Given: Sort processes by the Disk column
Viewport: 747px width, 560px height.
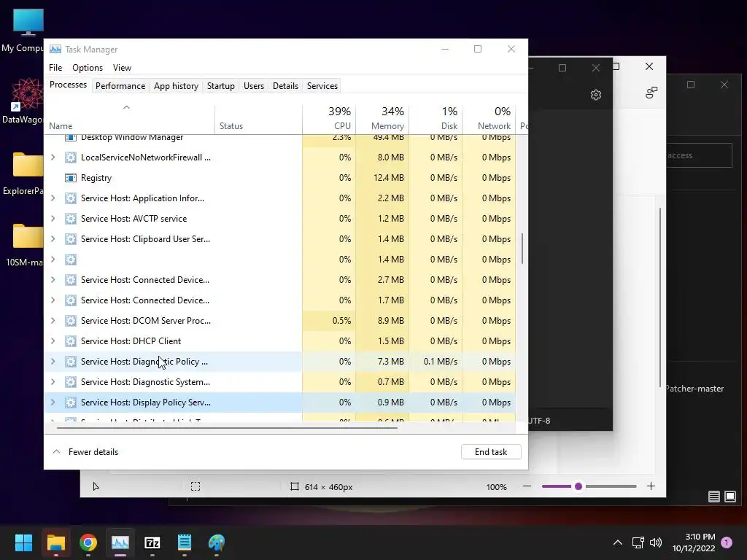Looking at the screenshot, I should pyautogui.click(x=436, y=118).
